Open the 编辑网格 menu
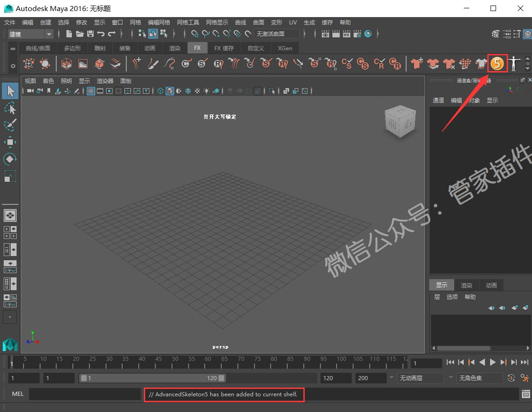The height and width of the screenshot is (412, 532). [x=159, y=23]
